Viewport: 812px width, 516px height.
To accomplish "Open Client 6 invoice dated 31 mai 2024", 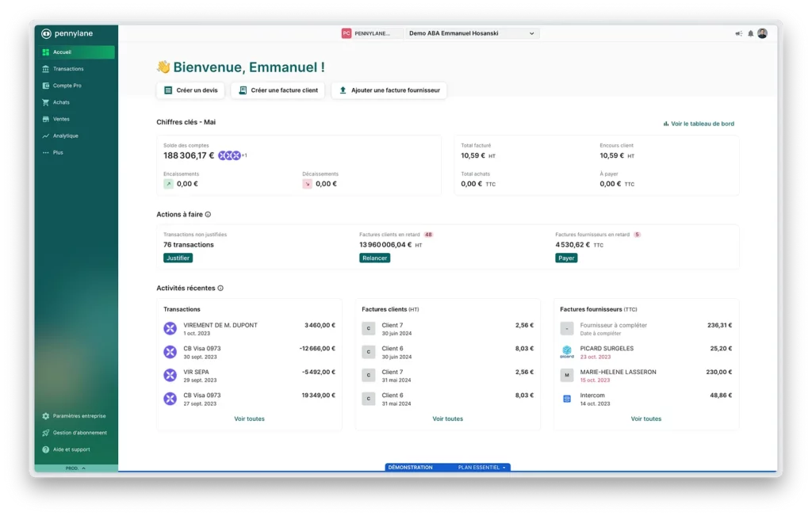I will [x=447, y=399].
